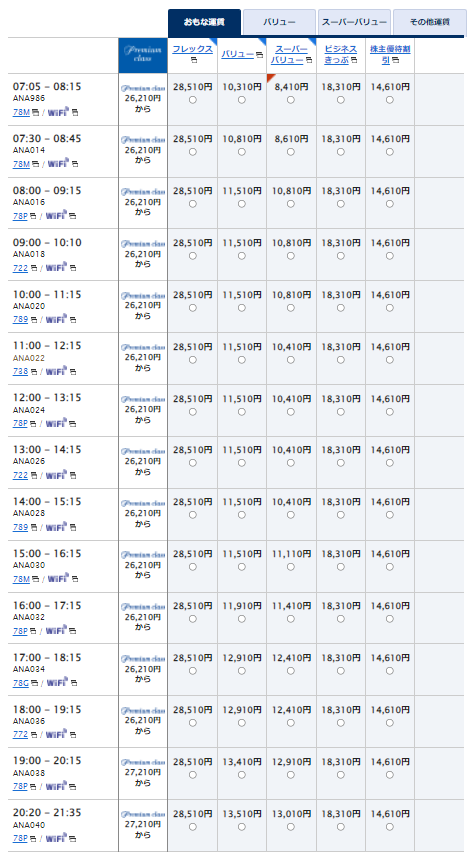Open 722 aircraft link for ANA018
The height and width of the screenshot is (853, 472).
click(x=20, y=268)
